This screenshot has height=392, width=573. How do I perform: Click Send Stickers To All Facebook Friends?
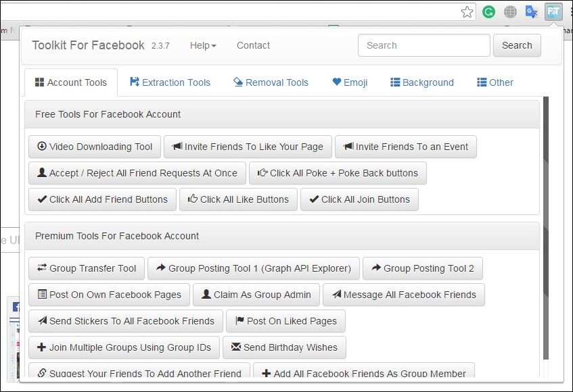(x=126, y=321)
